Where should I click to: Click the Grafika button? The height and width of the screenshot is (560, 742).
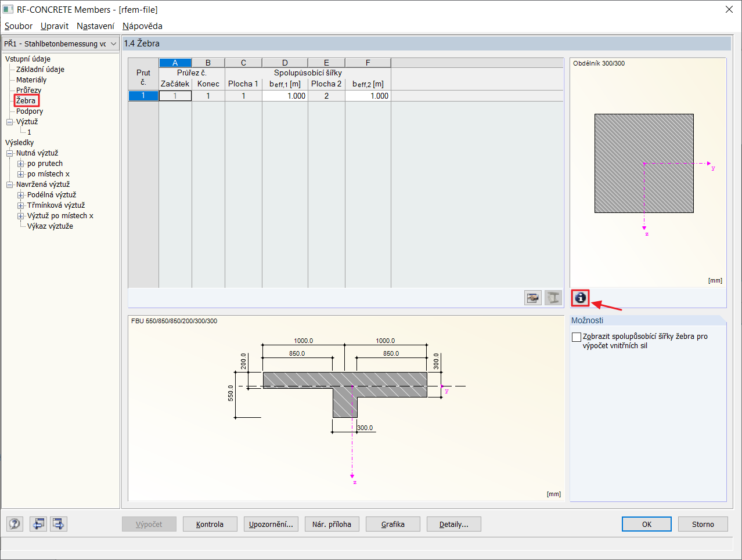click(x=393, y=524)
